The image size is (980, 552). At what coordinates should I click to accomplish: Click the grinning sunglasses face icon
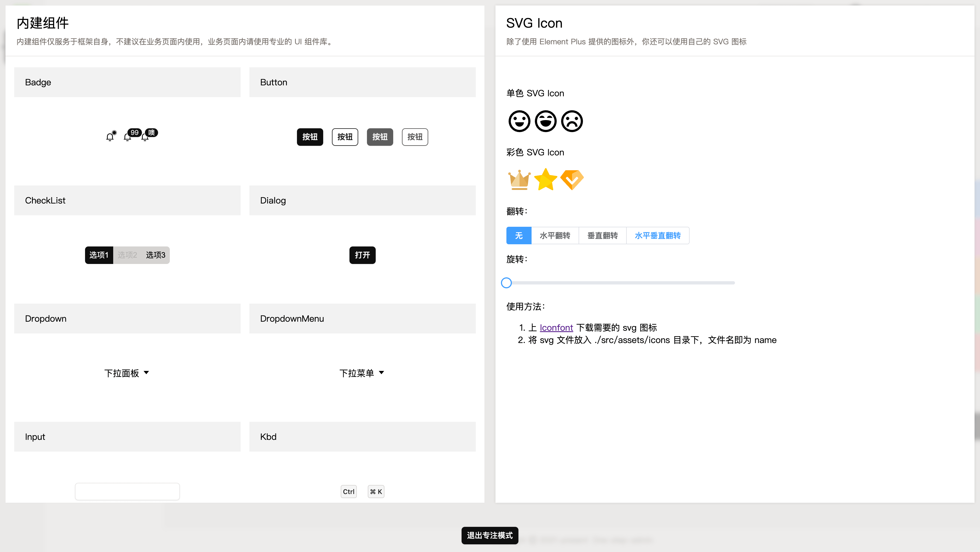coord(546,121)
